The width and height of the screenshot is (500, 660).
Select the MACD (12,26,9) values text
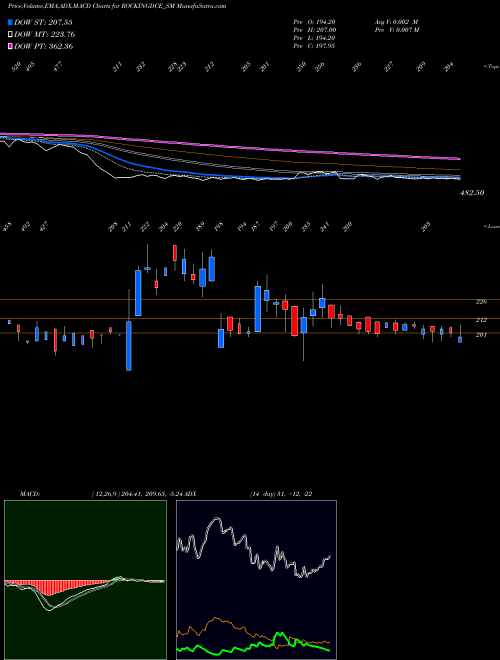click(138, 494)
